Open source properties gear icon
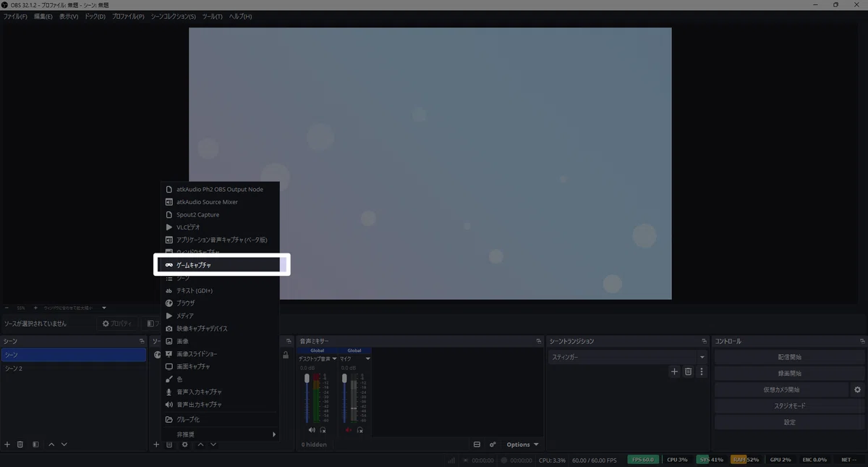The width and height of the screenshot is (868, 467). click(x=185, y=445)
